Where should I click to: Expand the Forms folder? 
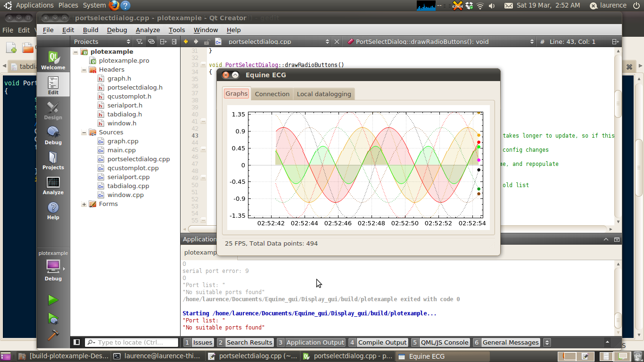[x=84, y=204]
